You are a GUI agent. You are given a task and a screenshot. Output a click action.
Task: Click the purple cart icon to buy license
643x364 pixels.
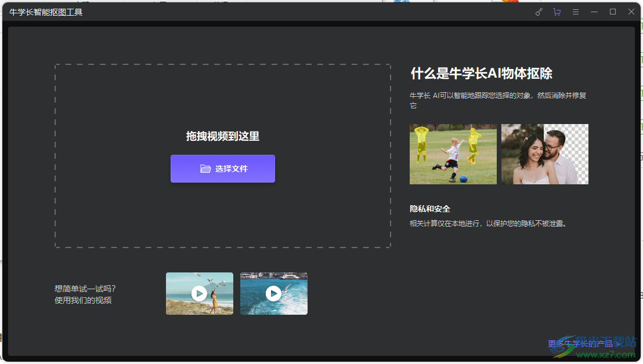[557, 11]
